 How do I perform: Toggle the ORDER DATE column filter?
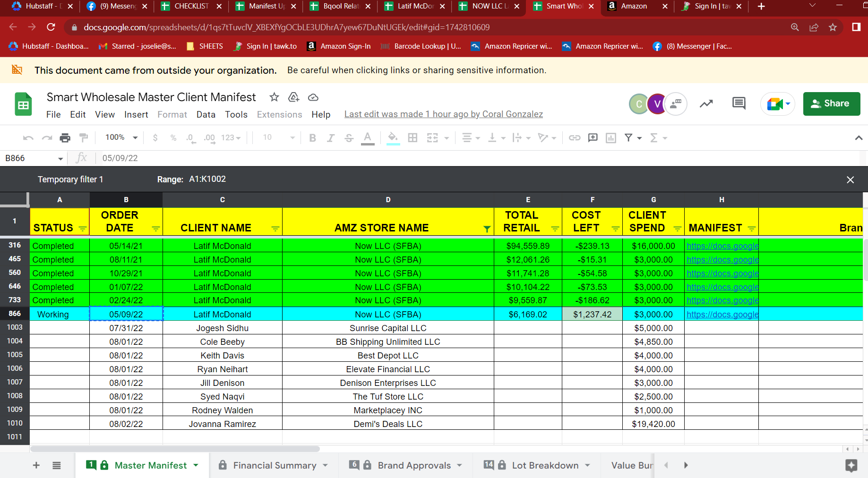156,229
